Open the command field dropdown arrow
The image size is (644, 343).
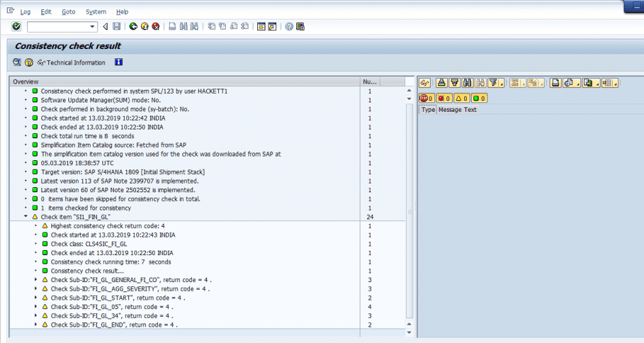pyautogui.click(x=93, y=26)
